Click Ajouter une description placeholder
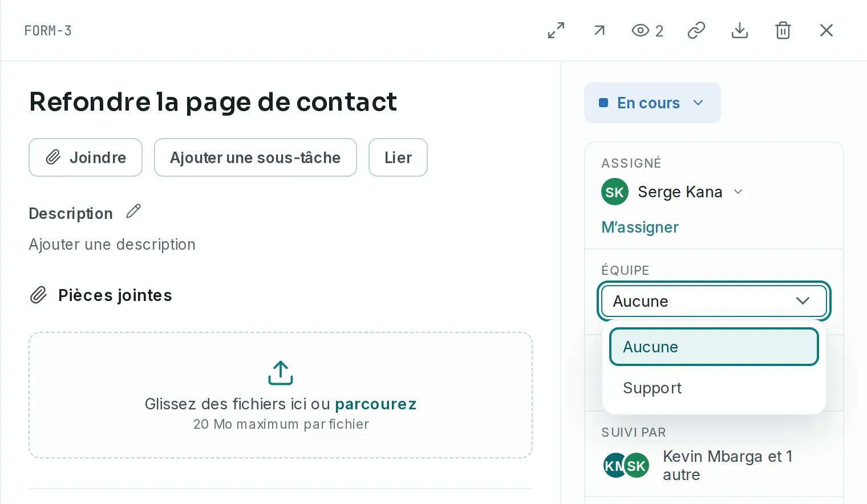867x504 pixels. click(112, 244)
